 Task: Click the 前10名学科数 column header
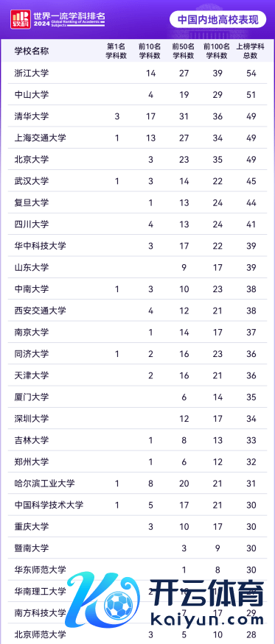tap(150, 51)
